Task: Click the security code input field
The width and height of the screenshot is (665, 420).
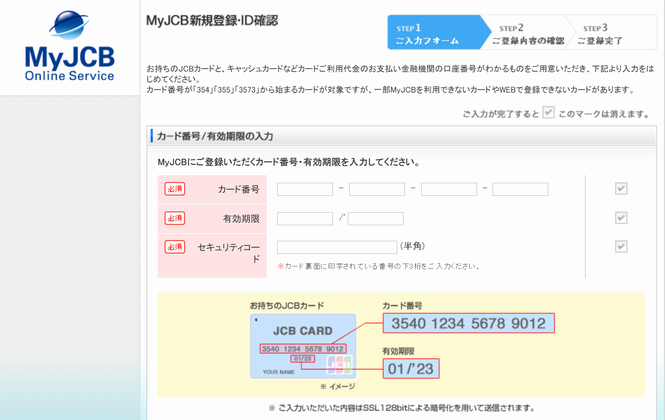Action: coord(337,247)
